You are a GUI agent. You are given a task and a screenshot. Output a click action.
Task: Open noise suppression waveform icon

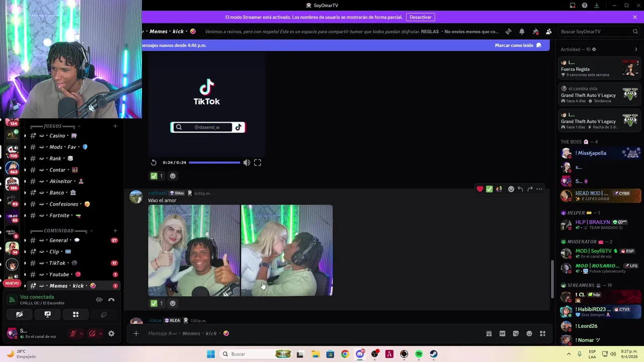(x=99, y=300)
